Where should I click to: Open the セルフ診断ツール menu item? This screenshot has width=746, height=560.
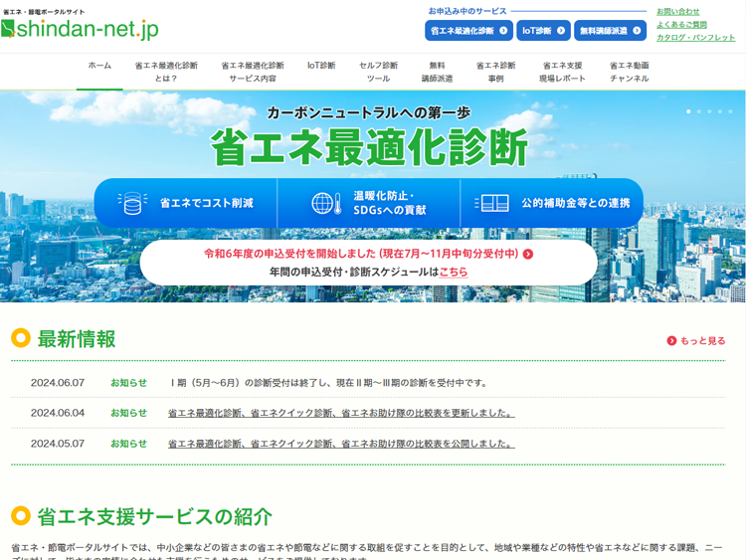(x=378, y=72)
